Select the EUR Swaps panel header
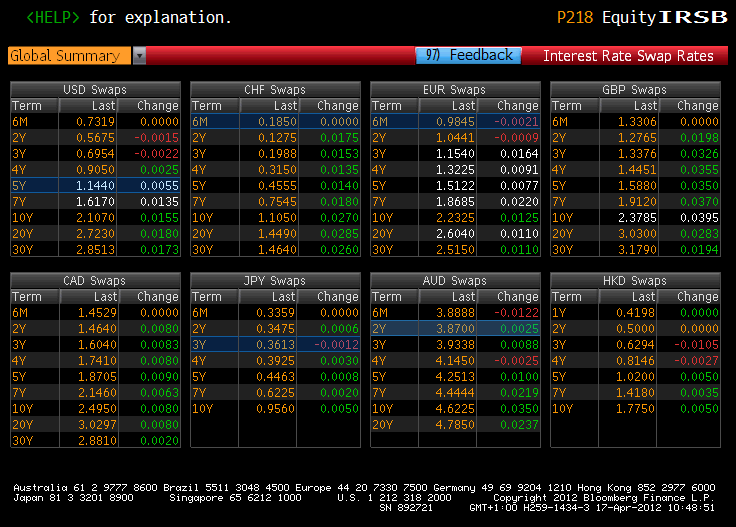Viewport: 736px width, 527px height. [x=455, y=89]
